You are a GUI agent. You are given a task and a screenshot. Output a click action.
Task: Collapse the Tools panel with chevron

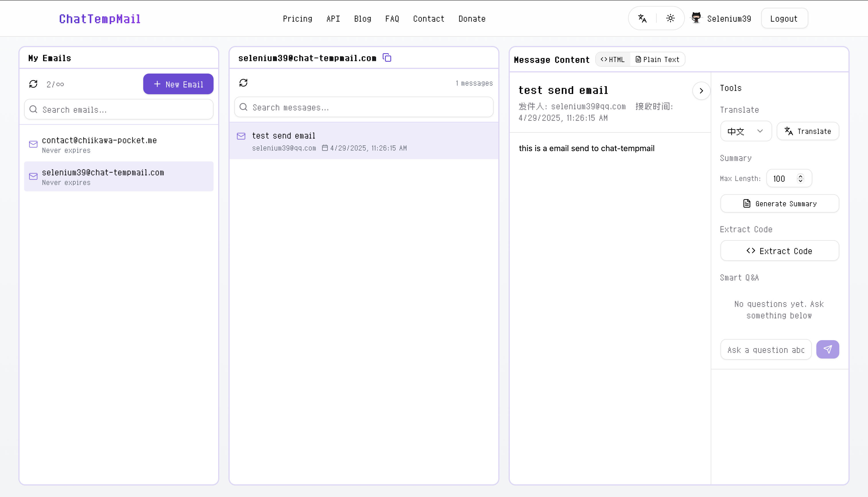coord(701,91)
